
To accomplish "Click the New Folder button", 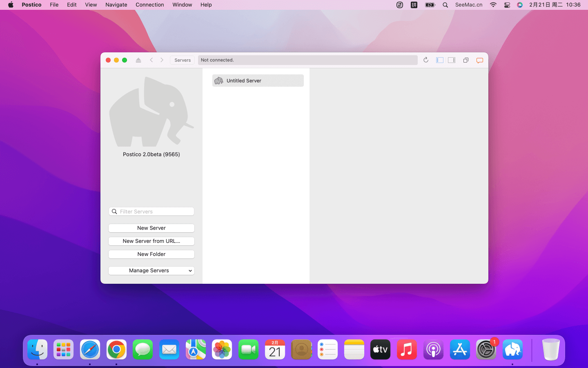I will [151, 254].
